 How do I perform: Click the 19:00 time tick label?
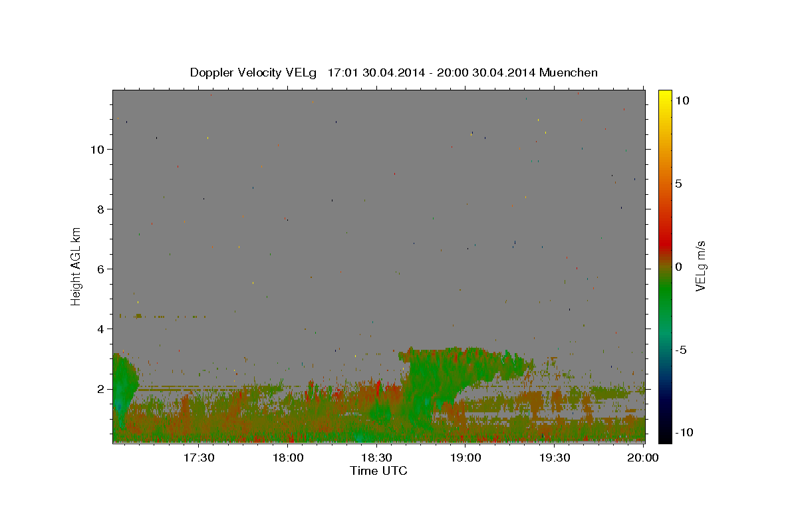(x=466, y=458)
